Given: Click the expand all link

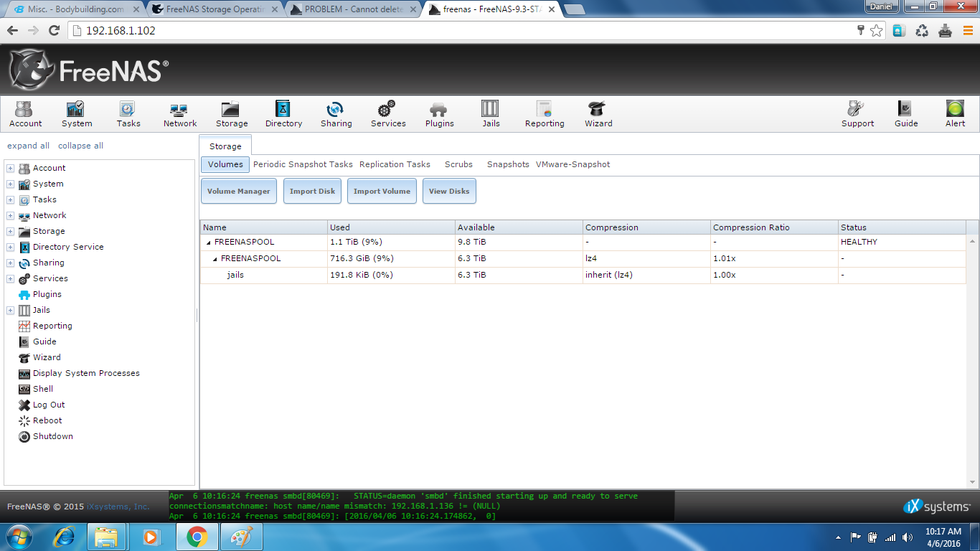Looking at the screenshot, I should (x=28, y=146).
